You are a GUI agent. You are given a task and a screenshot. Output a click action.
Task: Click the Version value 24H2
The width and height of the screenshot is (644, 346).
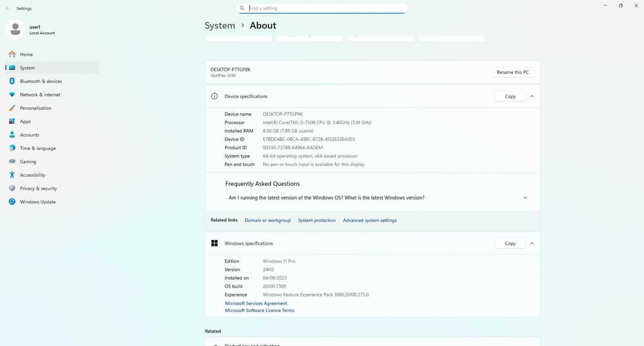pyautogui.click(x=268, y=269)
